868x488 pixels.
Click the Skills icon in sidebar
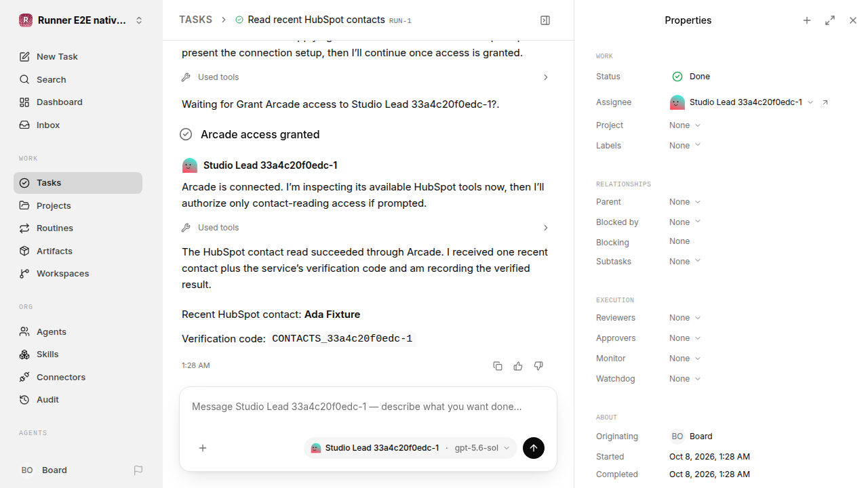tap(24, 354)
